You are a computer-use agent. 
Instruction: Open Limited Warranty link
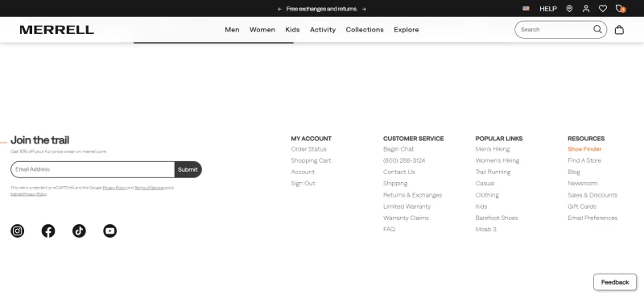[407, 206]
